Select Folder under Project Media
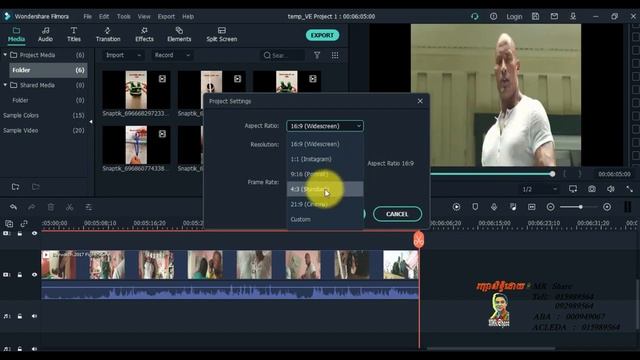 tap(48, 70)
